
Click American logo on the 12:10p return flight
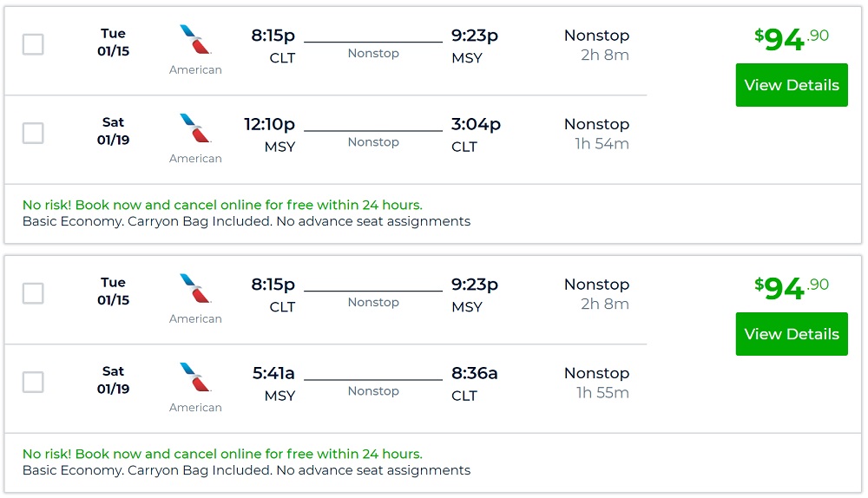tap(195, 128)
